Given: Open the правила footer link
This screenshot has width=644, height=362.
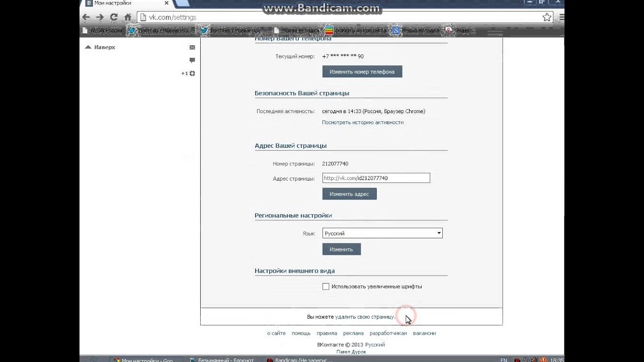Looking at the screenshot, I should 327,333.
